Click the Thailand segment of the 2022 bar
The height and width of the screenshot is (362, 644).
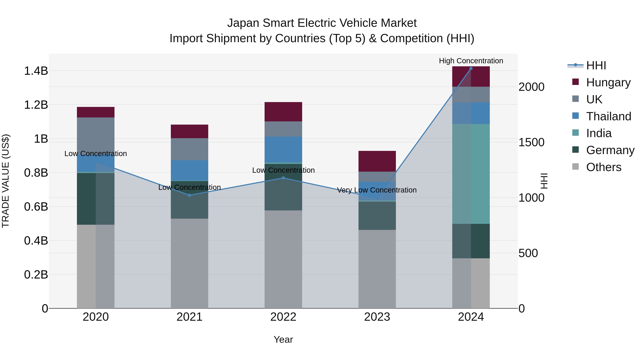[x=283, y=150]
